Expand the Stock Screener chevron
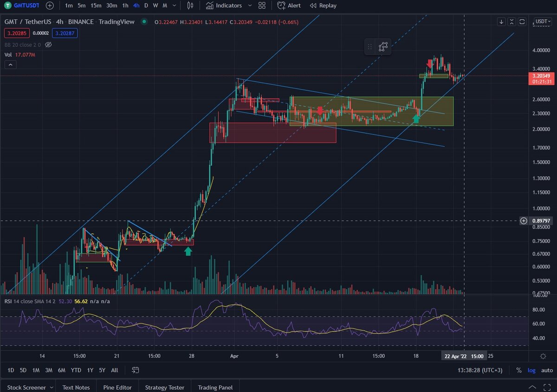This screenshot has width=557, height=392. point(51,387)
